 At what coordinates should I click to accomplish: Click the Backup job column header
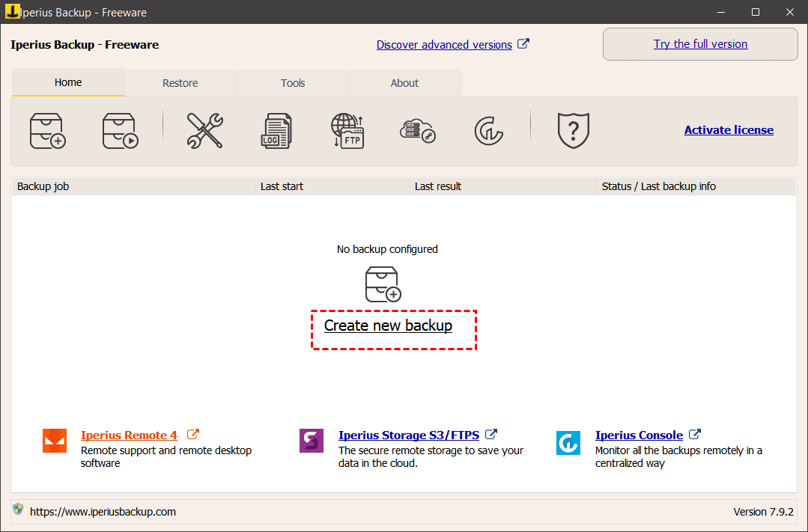tap(133, 186)
